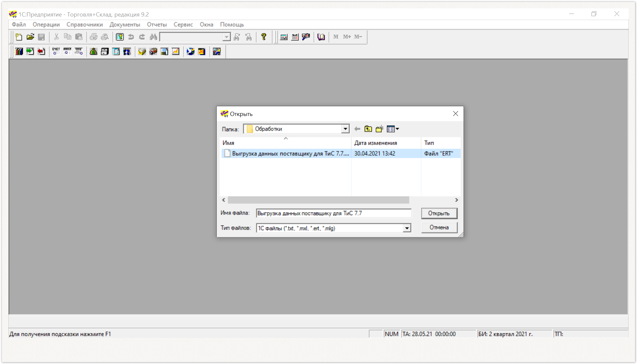Open the Документы menu
The image size is (637, 364).
(x=125, y=25)
